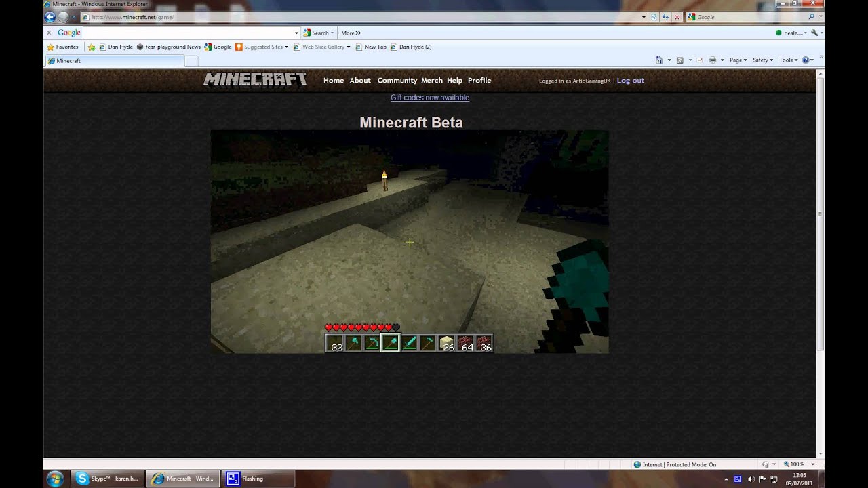The width and height of the screenshot is (868, 488).
Task: Click the Google toolbar wrench settings icon
Action: 814,33
